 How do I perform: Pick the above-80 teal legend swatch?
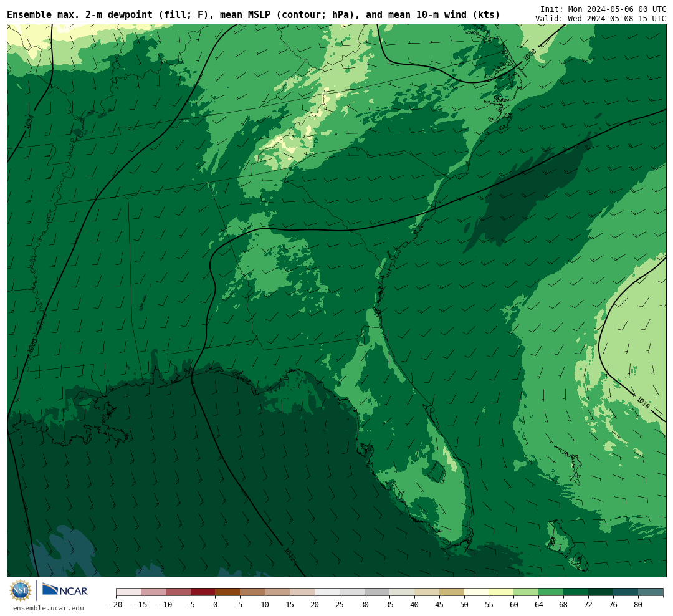(x=651, y=592)
